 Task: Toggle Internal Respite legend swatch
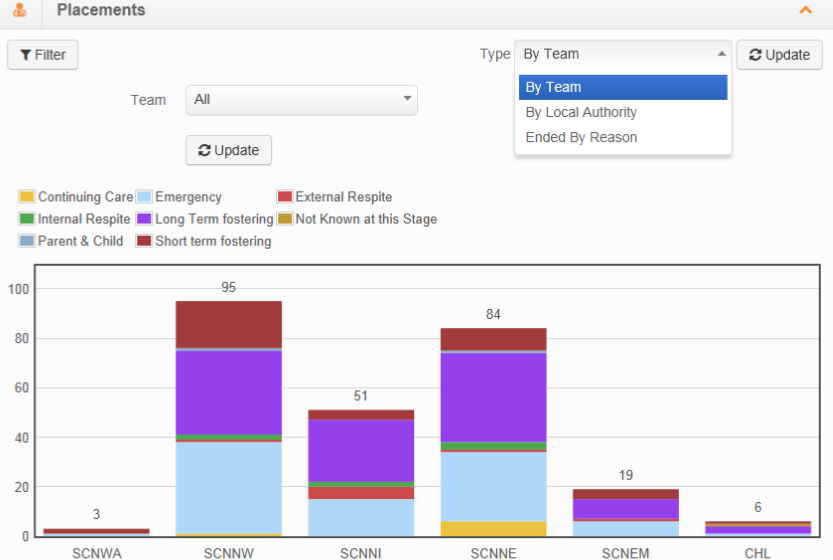[27, 218]
